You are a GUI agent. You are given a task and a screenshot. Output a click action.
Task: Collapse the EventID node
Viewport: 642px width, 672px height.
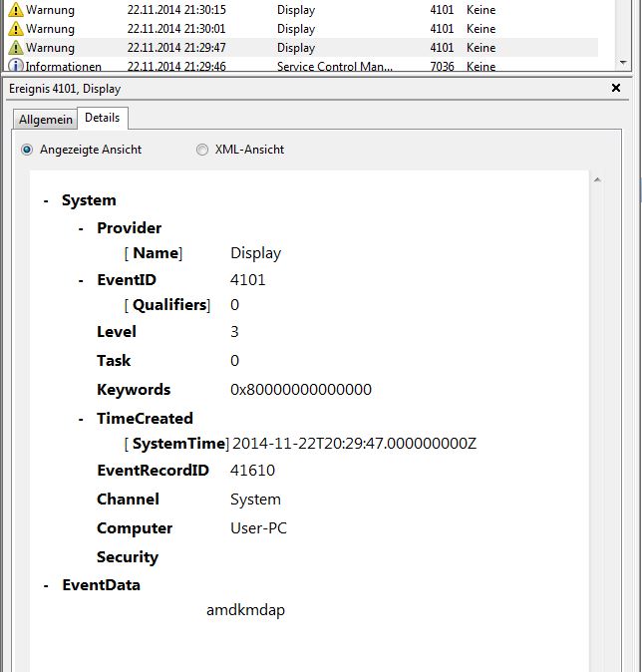81,280
